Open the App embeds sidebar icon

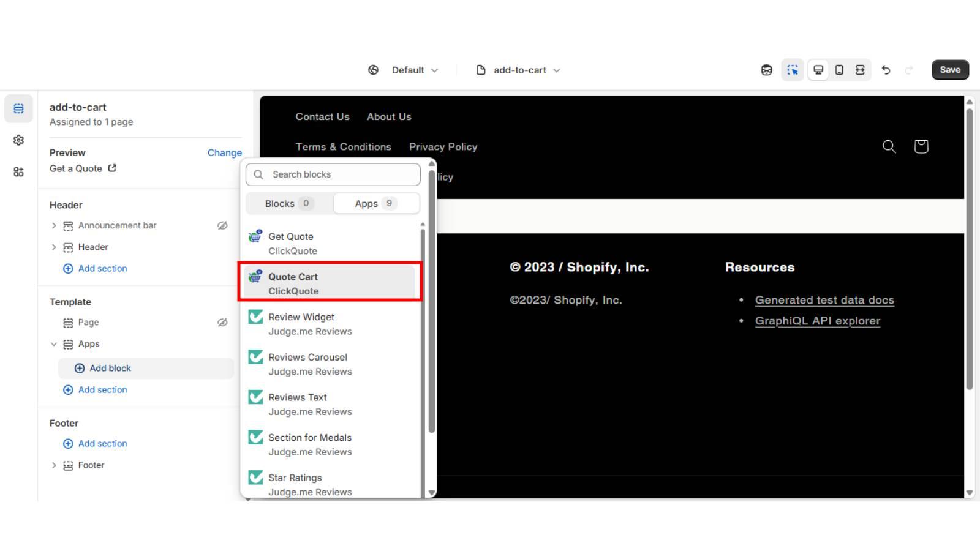click(18, 172)
